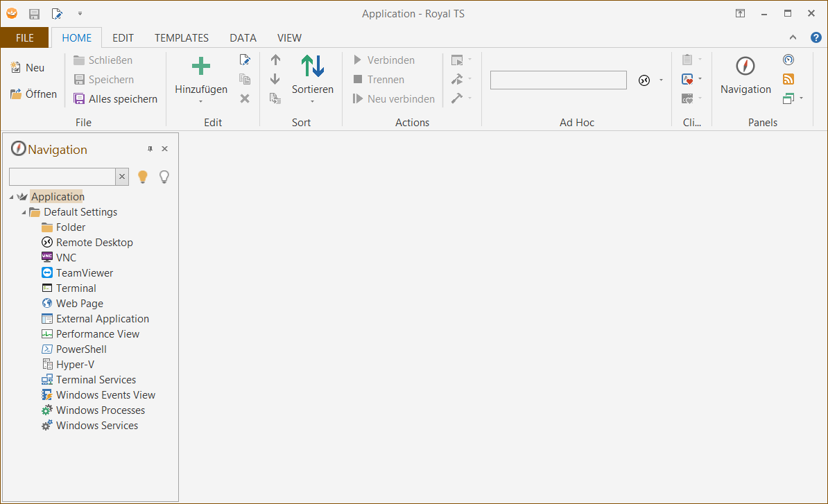The height and width of the screenshot is (504, 828).
Task: Open the FILE menu tab
Action: pyautogui.click(x=25, y=38)
